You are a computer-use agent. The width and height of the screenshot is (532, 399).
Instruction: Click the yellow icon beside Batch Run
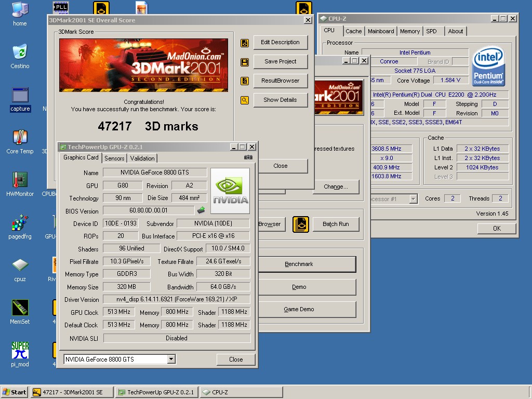[301, 224]
